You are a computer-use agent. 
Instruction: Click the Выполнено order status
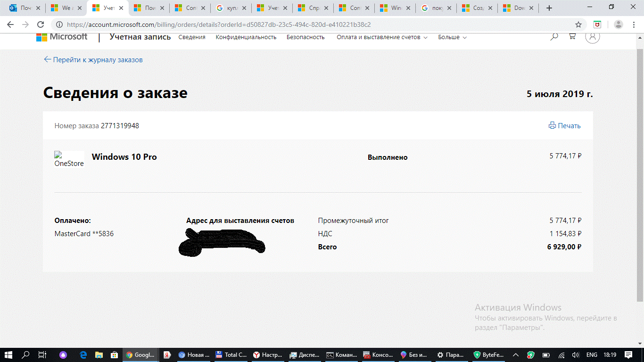[388, 157]
